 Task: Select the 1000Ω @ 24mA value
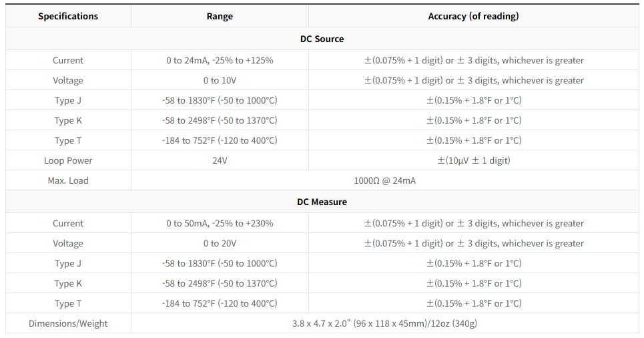[x=384, y=180]
